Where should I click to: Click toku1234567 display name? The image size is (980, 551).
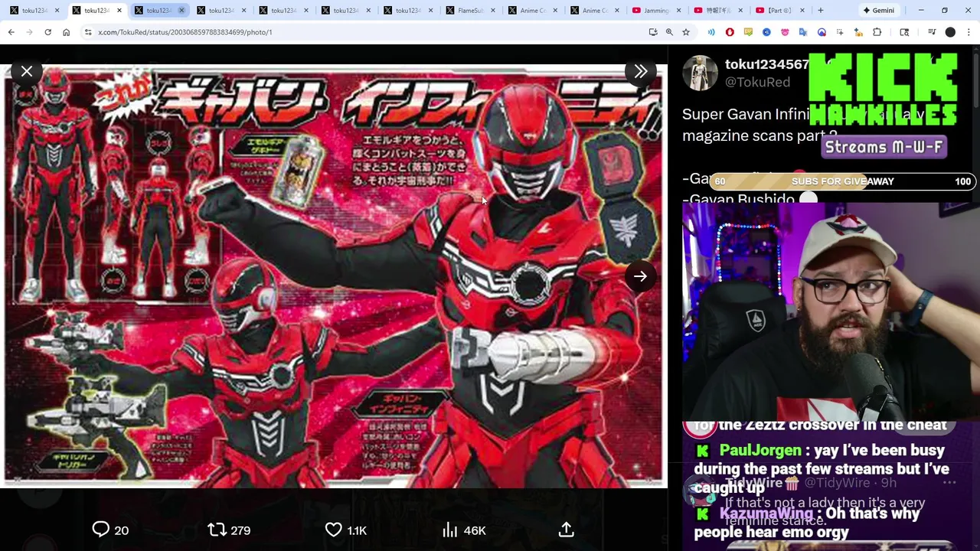click(x=767, y=64)
